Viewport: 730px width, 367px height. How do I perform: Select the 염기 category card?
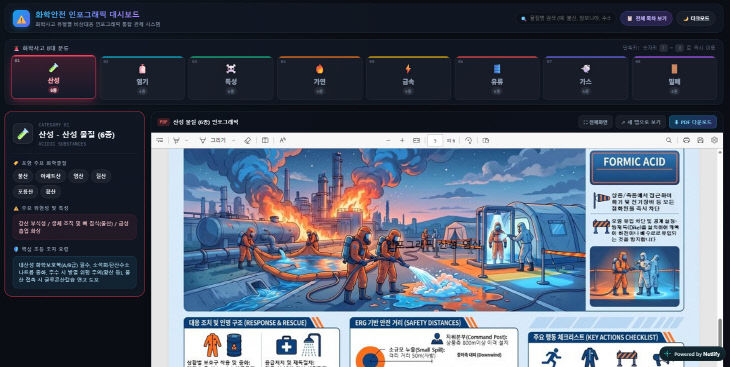142,78
